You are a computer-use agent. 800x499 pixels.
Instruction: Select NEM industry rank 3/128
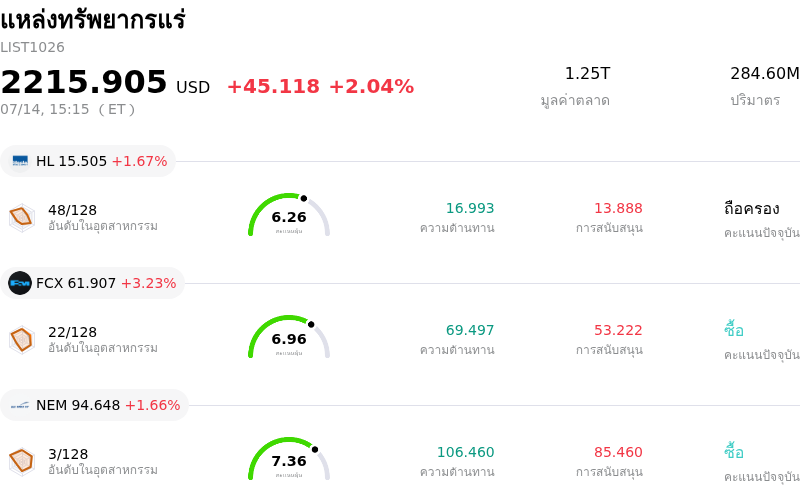point(68,454)
